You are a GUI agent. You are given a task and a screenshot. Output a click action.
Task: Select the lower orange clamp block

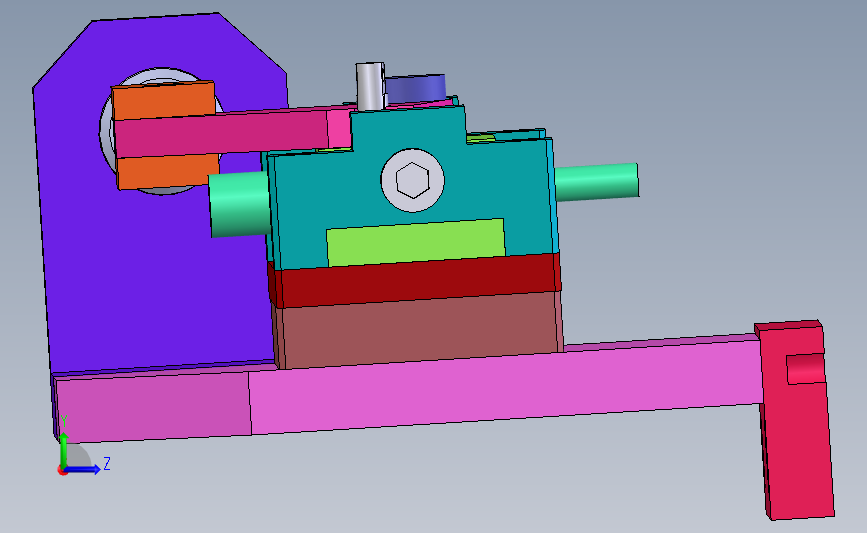pyautogui.click(x=168, y=172)
